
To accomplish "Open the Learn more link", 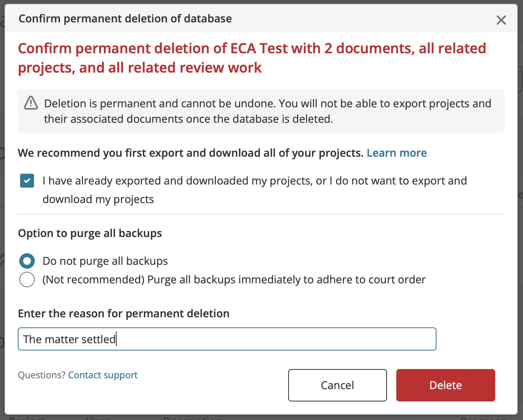I will point(397,153).
